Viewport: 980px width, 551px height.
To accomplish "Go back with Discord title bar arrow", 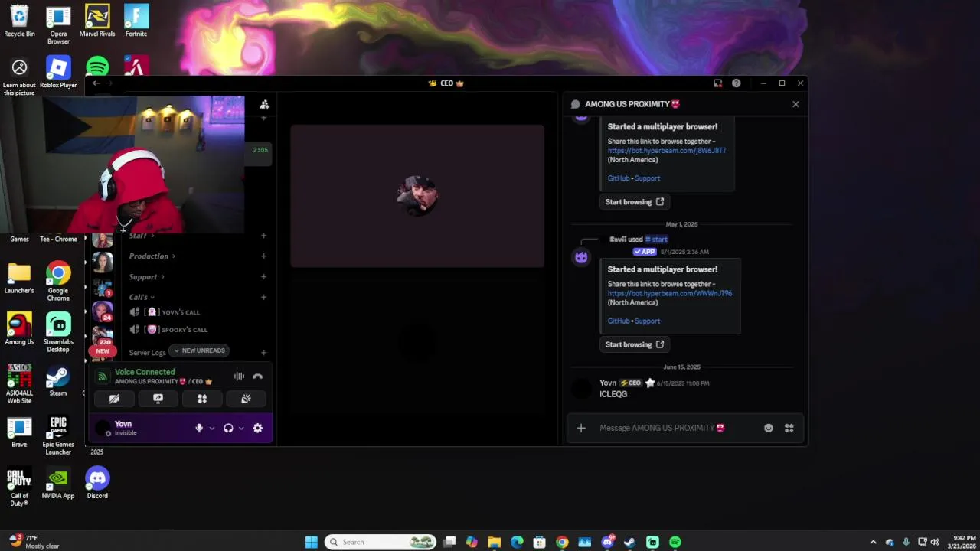I will (x=96, y=83).
